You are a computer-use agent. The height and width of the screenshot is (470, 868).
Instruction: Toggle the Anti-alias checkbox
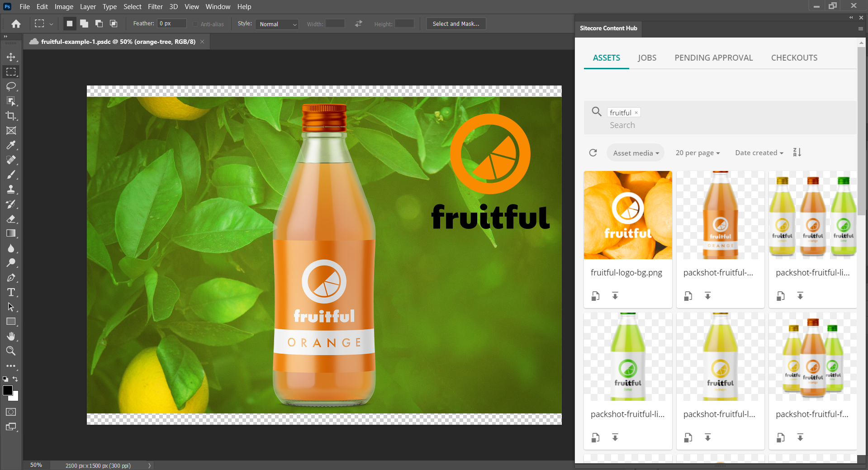pyautogui.click(x=195, y=24)
